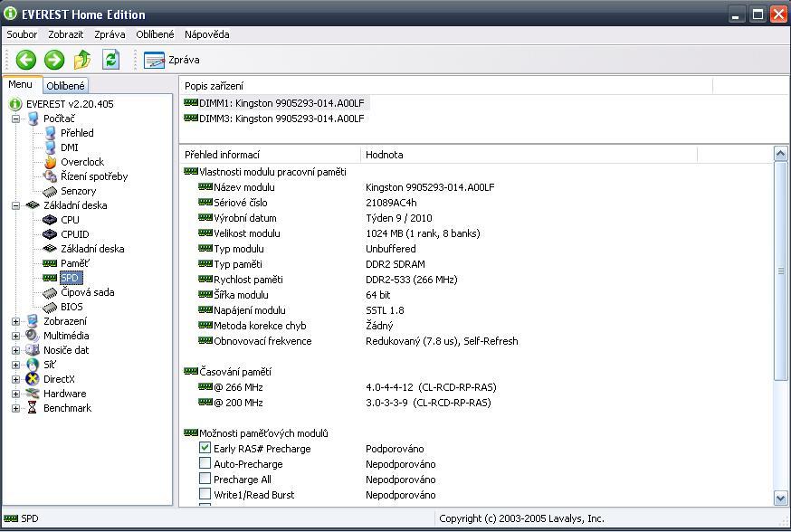Click the Popis zařízení column header
Image resolution: width=791 pixels, height=532 pixels.
446,86
